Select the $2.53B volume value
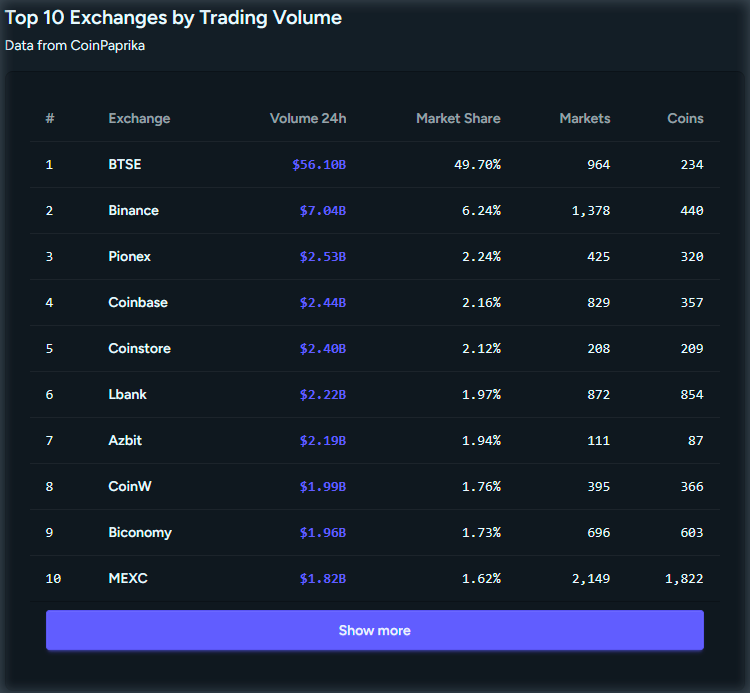Image resolution: width=750 pixels, height=693 pixels. [x=323, y=256]
